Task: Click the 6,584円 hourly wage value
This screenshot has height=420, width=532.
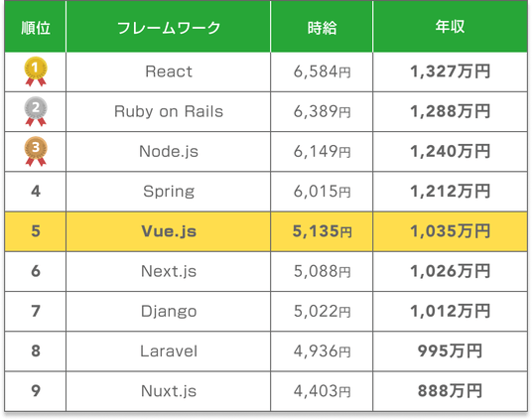Action: click(x=322, y=71)
